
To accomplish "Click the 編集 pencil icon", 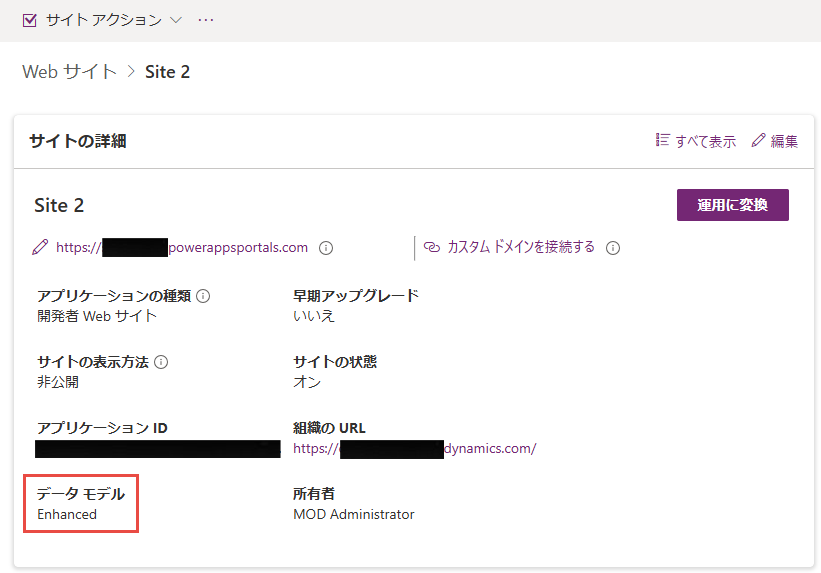I will [x=758, y=140].
